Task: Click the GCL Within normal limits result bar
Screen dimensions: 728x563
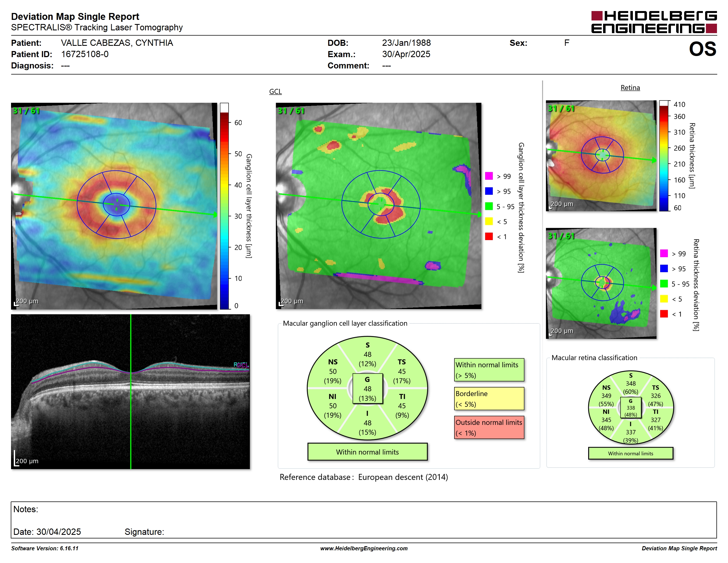Action: pyautogui.click(x=367, y=452)
